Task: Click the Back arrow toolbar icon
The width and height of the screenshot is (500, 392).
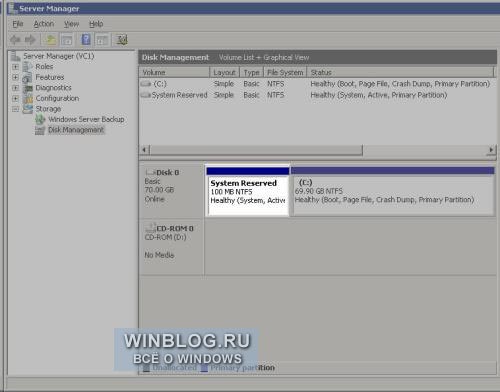Action: (15, 40)
